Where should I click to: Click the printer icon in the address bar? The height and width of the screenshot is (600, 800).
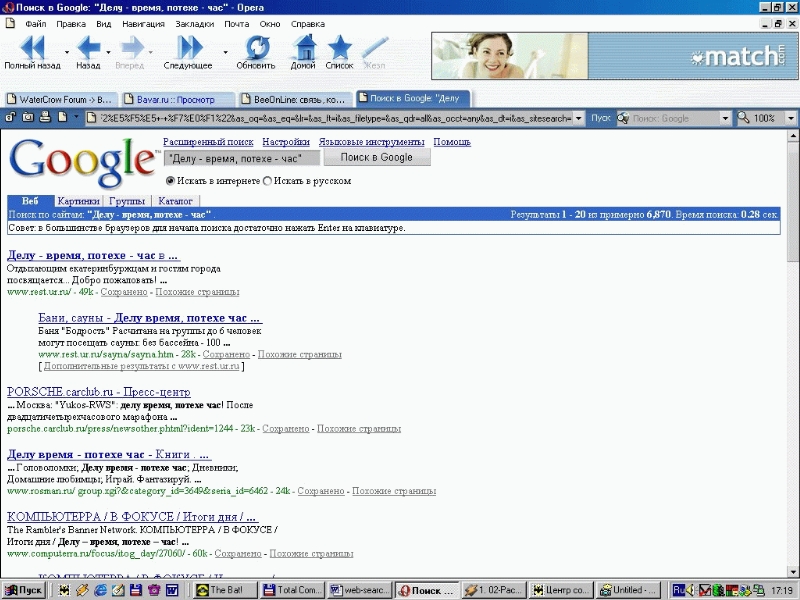click(x=45, y=118)
